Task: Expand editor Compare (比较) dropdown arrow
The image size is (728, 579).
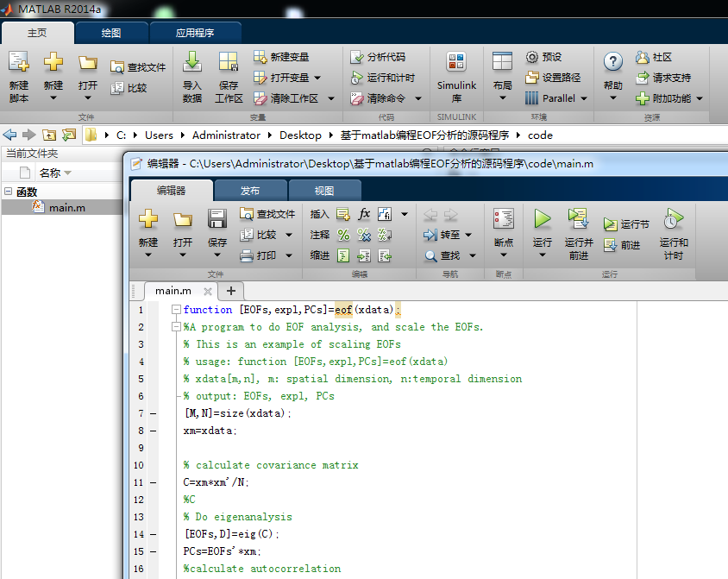Action: [289, 235]
